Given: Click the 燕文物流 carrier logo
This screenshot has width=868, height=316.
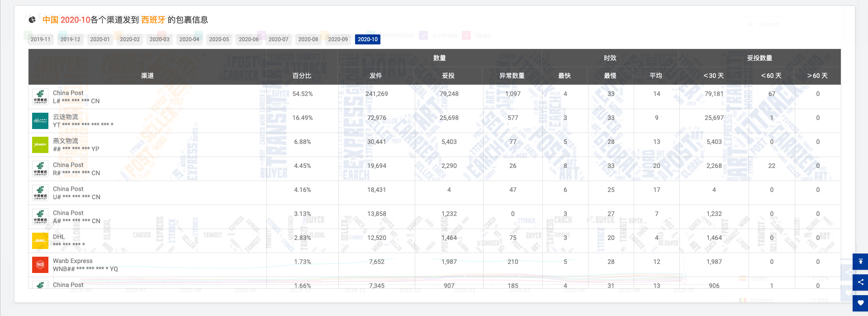Looking at the screenshot, I should (x=40, y=145).
